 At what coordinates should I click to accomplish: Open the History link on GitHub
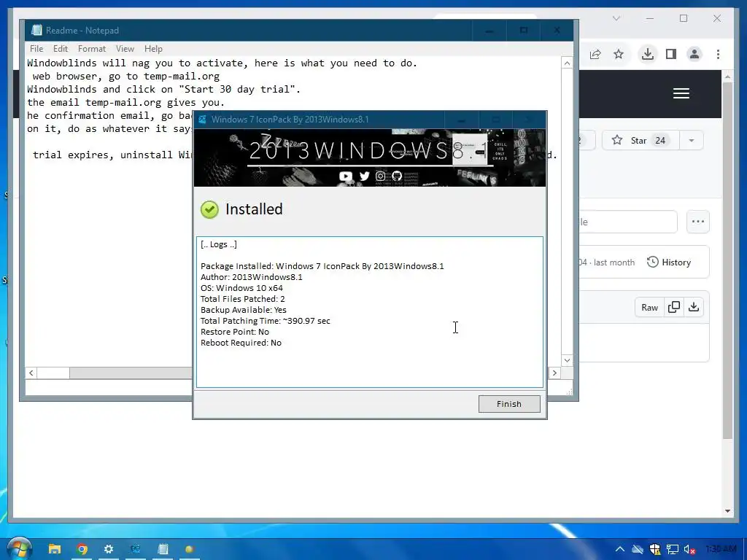[669, 262]
